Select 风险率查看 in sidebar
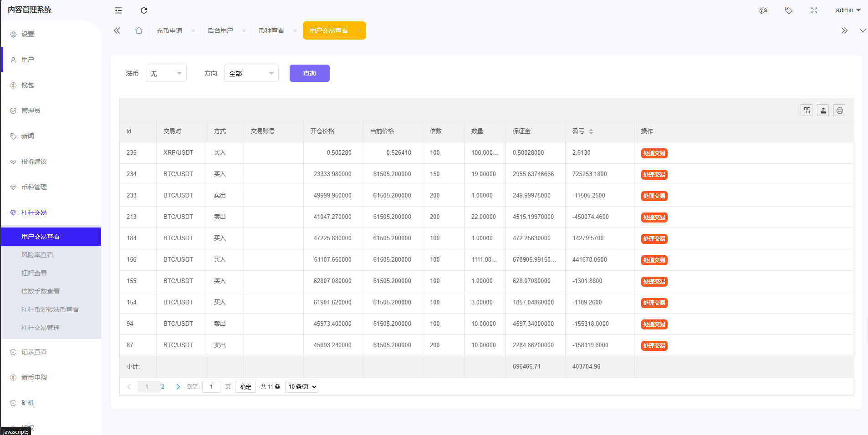Image resolution: width=868 pixels, height=435 pixels. pyautogui.click(x=37, y=255)
